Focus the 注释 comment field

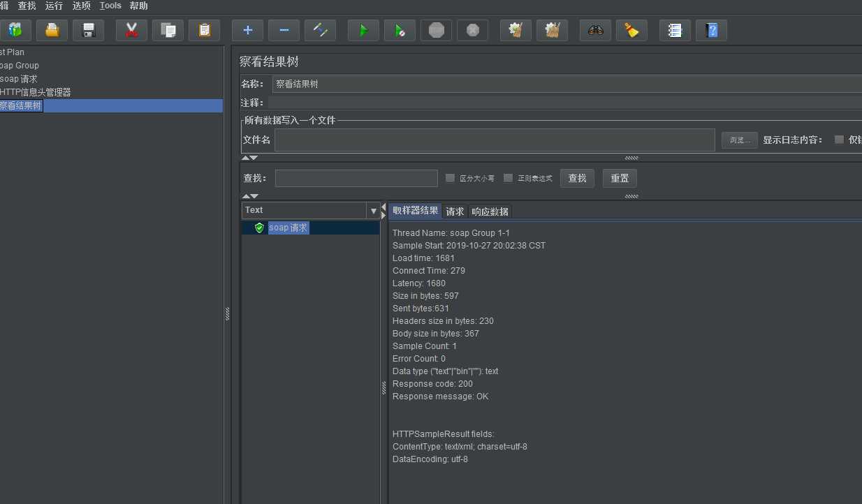tap(565, 103)
